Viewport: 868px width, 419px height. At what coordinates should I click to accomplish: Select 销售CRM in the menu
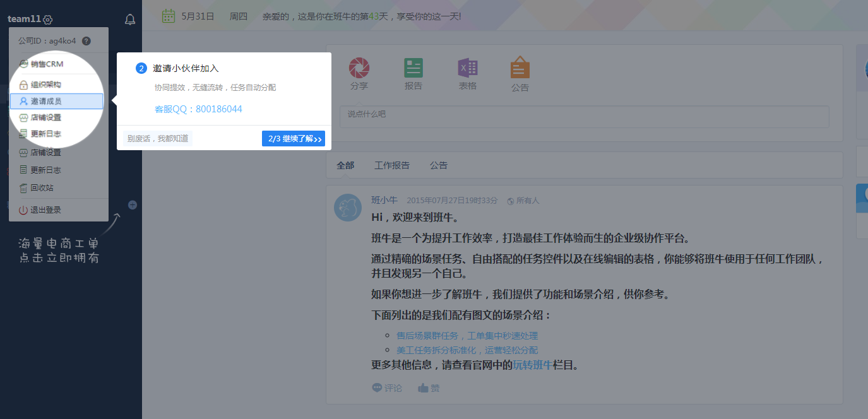[x=47, y=64]
